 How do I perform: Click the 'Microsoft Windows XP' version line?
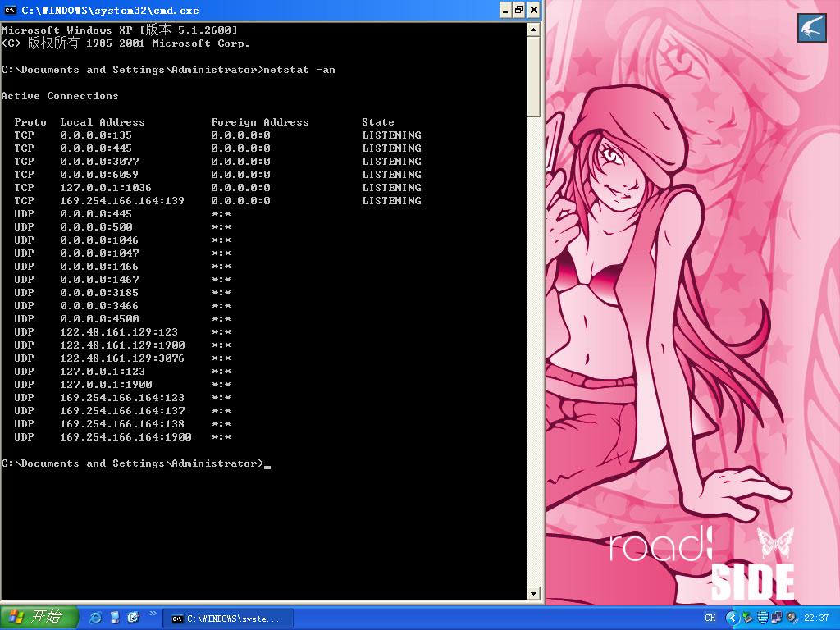coord(120,30)
